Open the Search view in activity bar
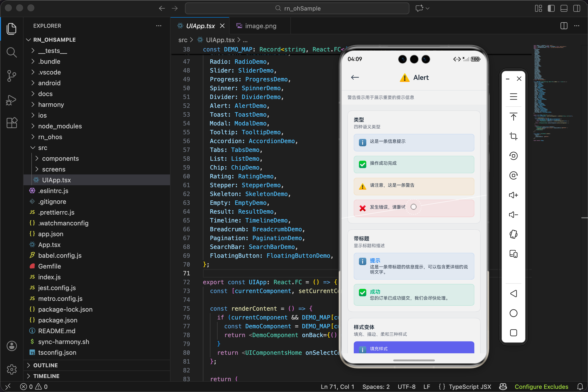588x392 pixels. 12,52
